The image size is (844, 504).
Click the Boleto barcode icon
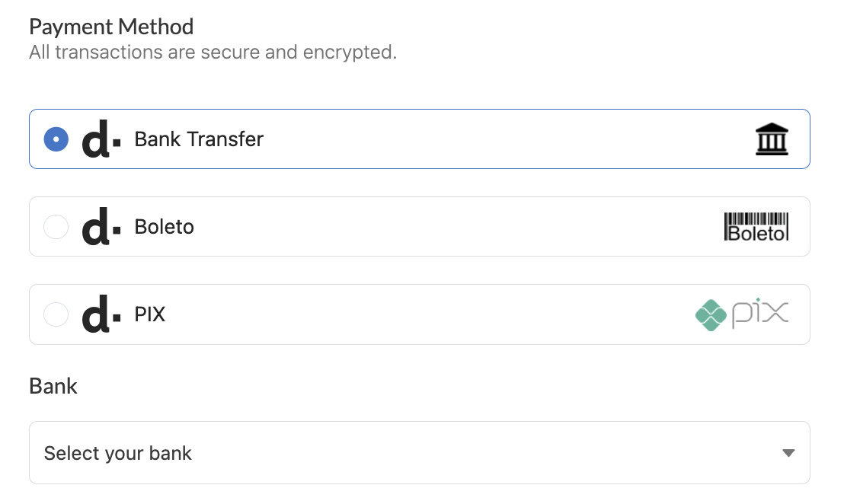756,227
